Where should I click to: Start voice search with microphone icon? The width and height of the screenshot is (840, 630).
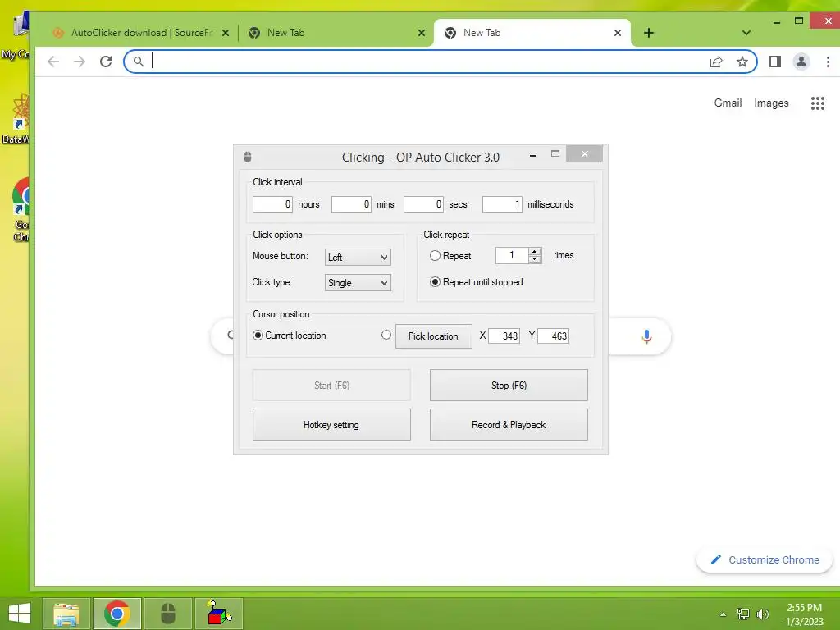tap(646, 336)
